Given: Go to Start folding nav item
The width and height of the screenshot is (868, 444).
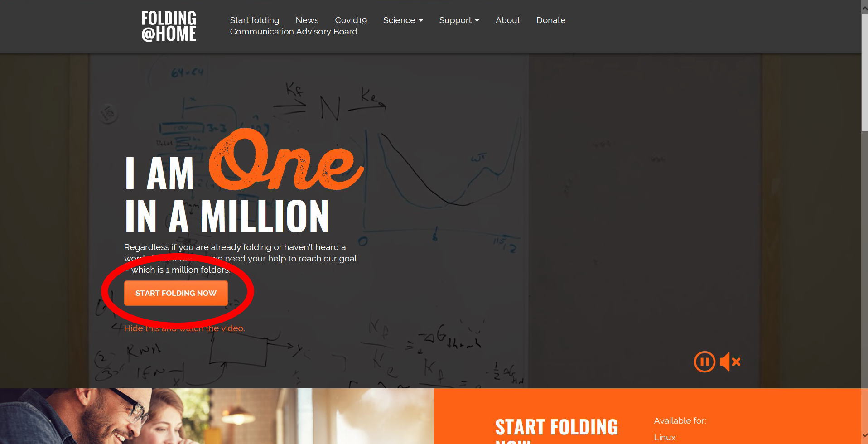Looking at the screenshot, I should pyautogui.click(x=255, y=20).
